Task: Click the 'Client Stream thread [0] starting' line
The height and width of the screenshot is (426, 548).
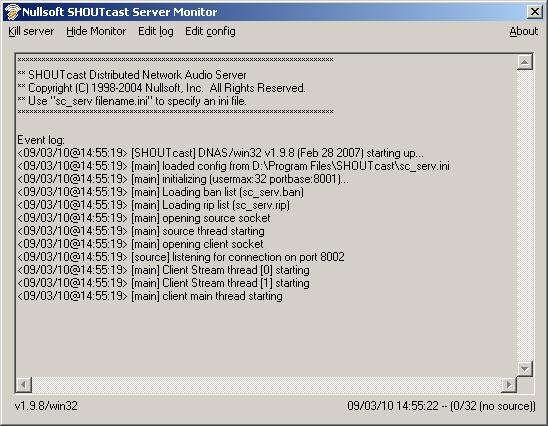Action: point(163,270)
